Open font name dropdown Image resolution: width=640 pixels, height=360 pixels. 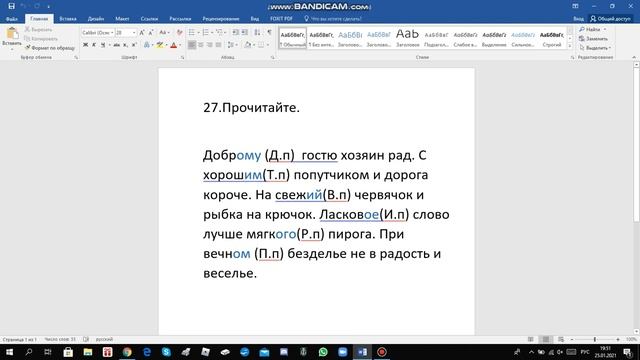[112, 33]
